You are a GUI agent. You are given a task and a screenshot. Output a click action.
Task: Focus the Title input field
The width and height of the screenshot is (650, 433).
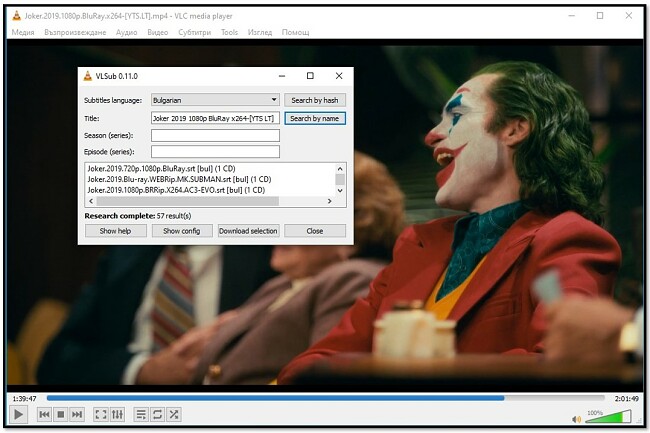point(215,119)
